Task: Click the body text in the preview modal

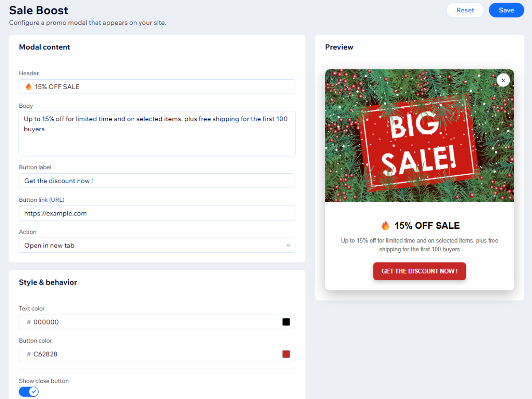Action: pyautogui.click(x=419, y=245)
